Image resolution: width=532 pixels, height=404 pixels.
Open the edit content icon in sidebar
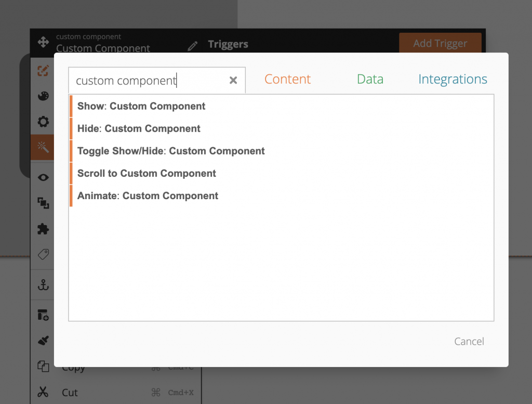coord(43,71)
